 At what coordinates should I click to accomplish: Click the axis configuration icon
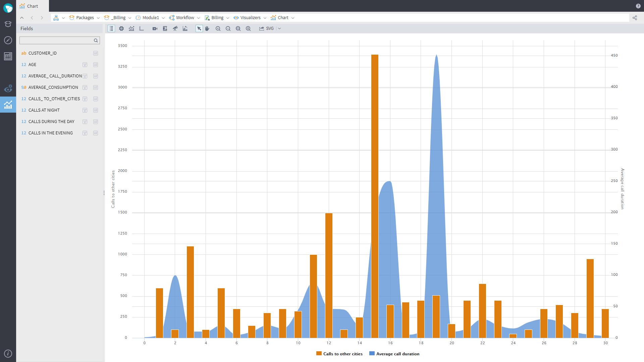(142, 28)
